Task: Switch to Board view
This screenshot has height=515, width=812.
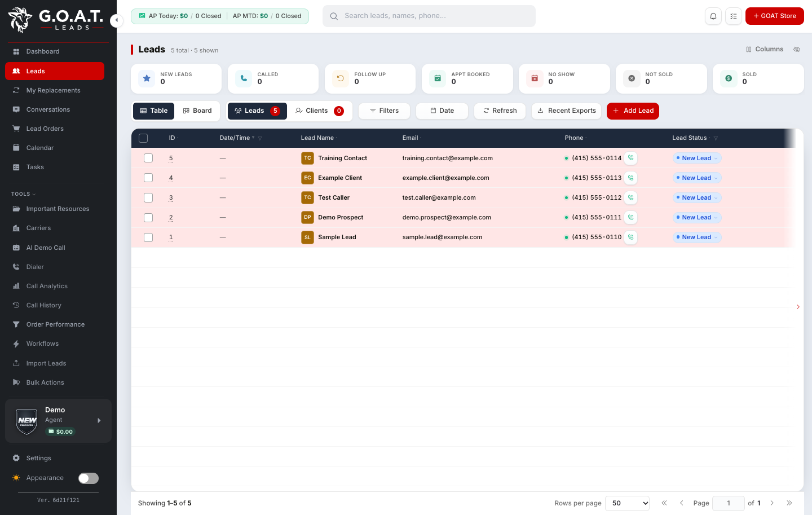Action: 197,111
